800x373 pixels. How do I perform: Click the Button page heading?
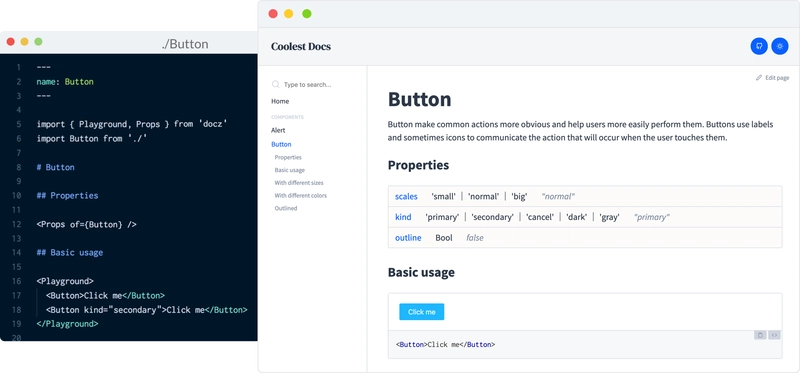(419, 99)
